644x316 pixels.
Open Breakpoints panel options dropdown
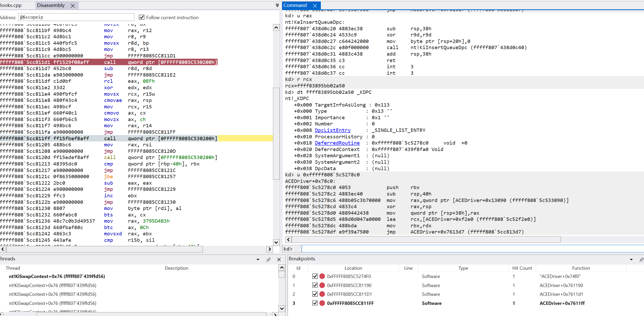[x=631, y=259]
